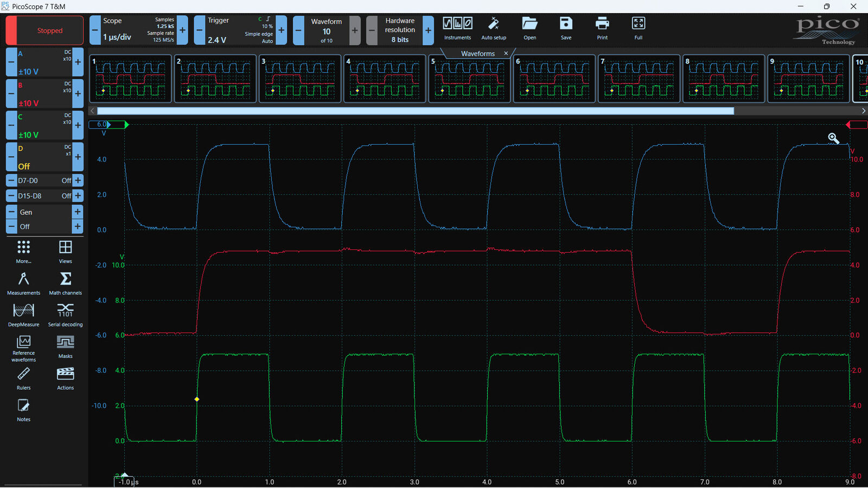Save the current waveform
This screenshot has height=488, width=868.
[x=566, y=29]
